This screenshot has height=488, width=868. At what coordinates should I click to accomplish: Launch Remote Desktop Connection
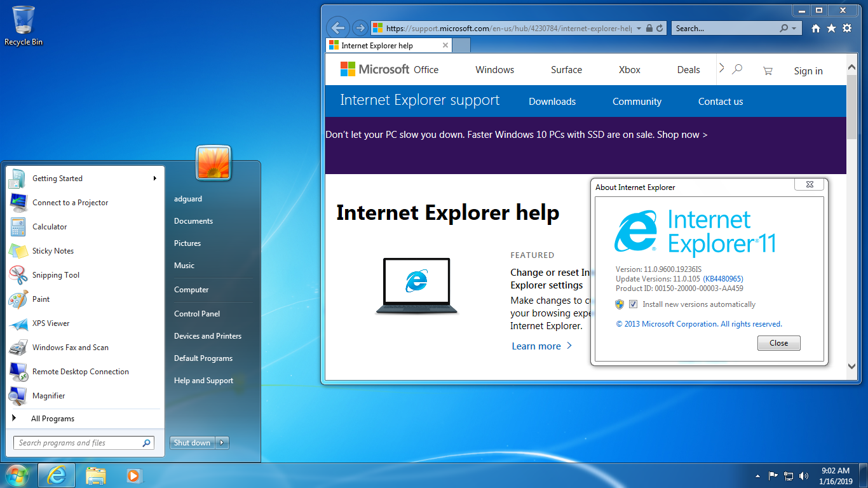(x=86, y=372)
